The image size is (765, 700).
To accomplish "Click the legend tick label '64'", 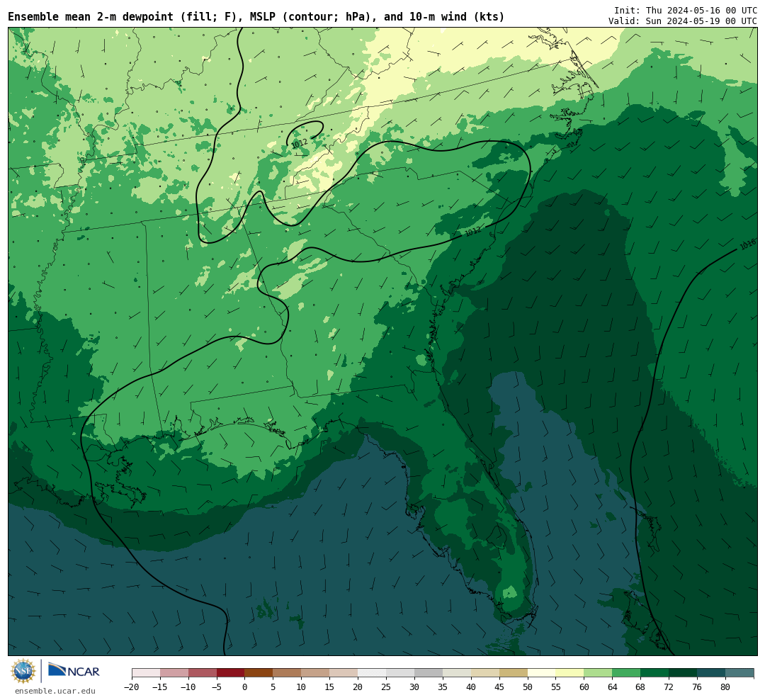I will (612, 687).
